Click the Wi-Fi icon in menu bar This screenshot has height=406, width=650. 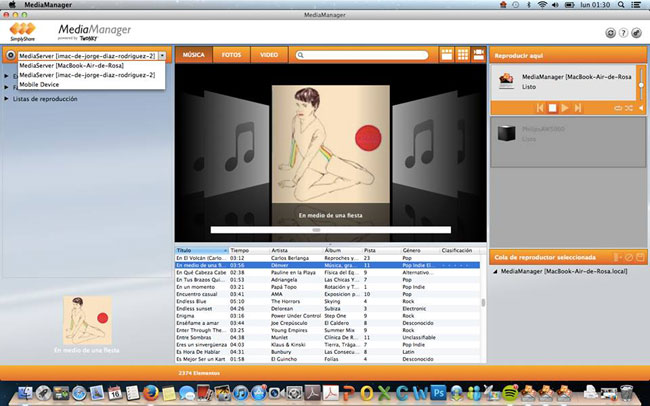pos(542,5)
